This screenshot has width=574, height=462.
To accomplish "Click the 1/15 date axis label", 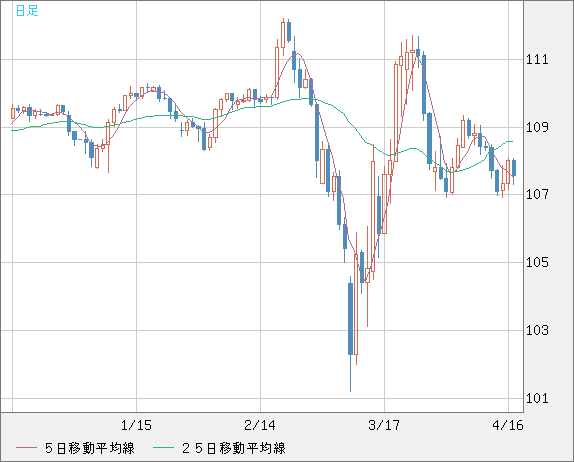I will [136, 425].
